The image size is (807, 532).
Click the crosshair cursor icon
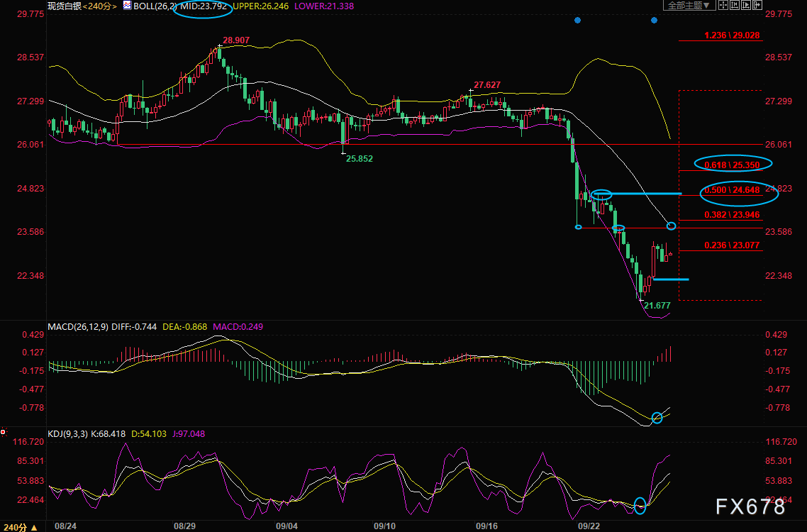tap(723, 5)
